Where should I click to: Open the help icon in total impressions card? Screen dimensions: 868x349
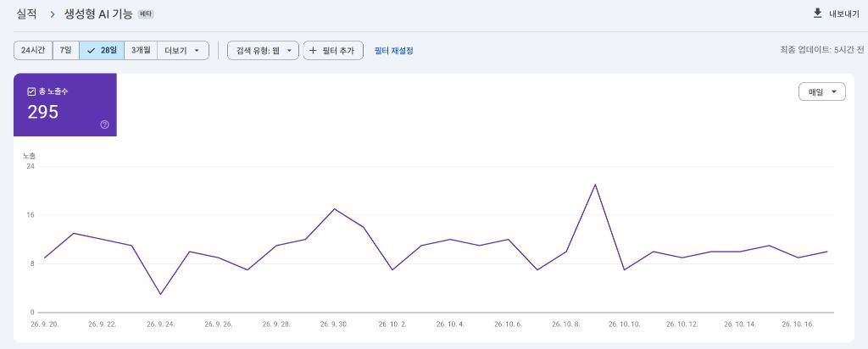coord(104,125)
